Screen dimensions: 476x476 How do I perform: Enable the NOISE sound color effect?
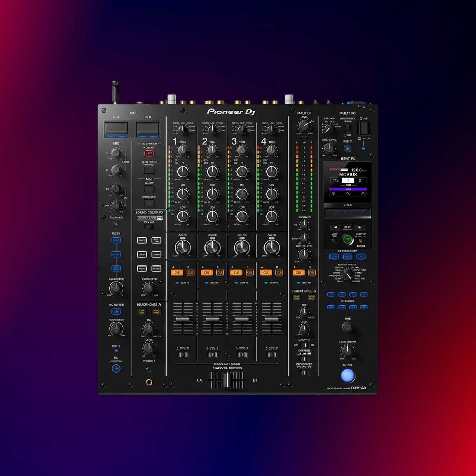click(x=142, y=268)
